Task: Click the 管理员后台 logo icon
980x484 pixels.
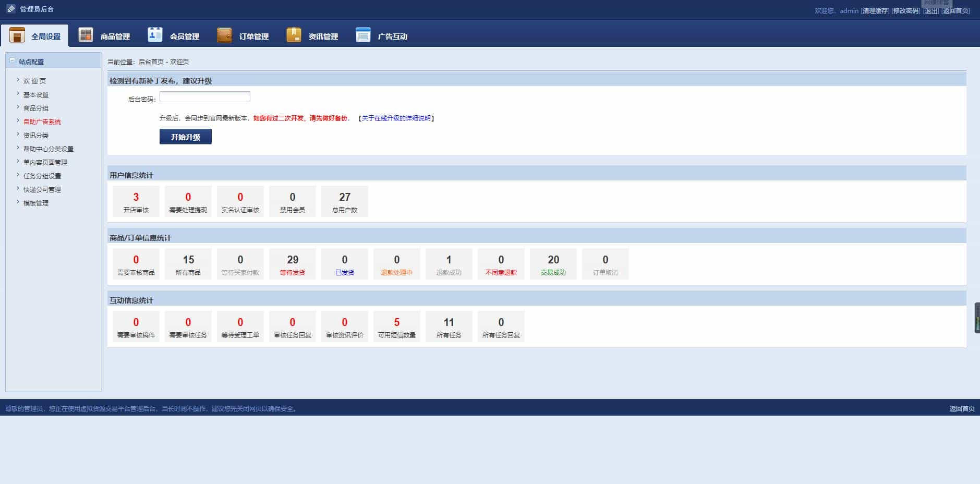Action: pyautogui.click(x=11, y=9)
